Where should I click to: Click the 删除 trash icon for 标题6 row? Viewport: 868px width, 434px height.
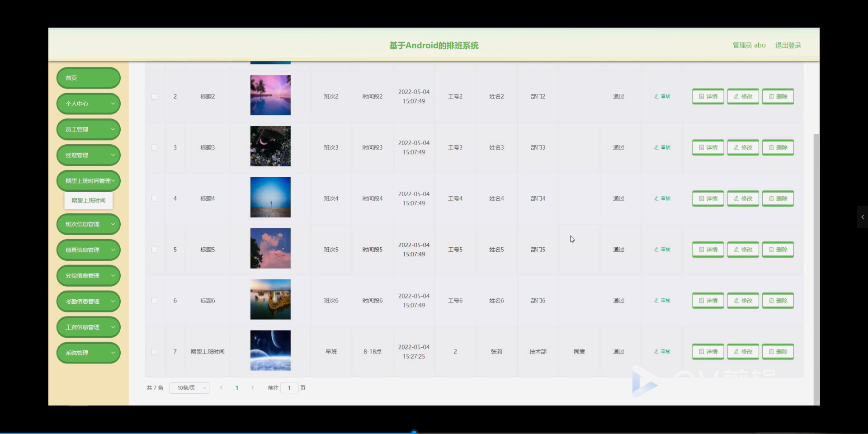771,300
